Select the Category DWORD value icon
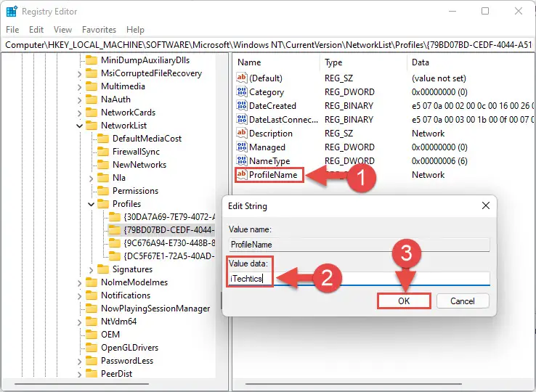 [242, 91]
